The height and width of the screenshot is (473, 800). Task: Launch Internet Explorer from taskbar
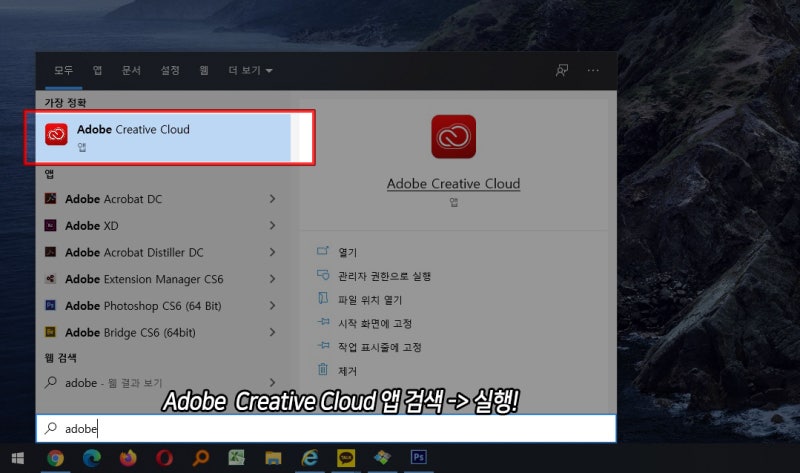click(309, 458)
